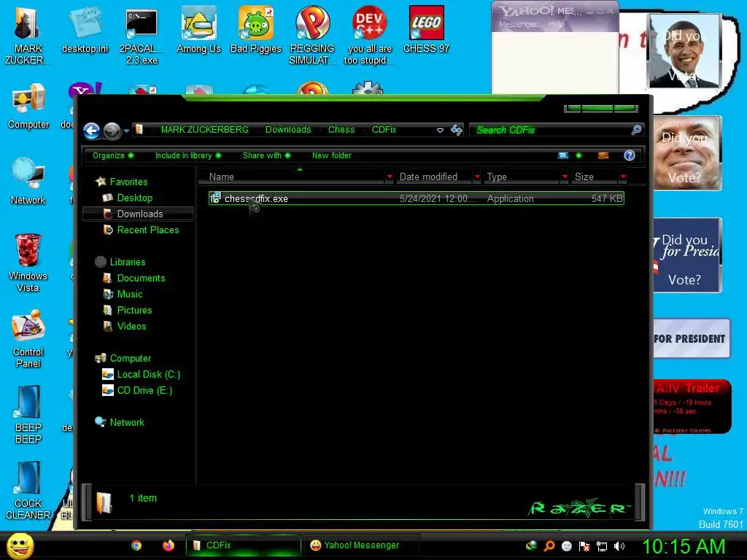Open the Date modified filter dropdown
Image resolution: width=747 pixels, height=560 pixels.
(x=477, y=176)
